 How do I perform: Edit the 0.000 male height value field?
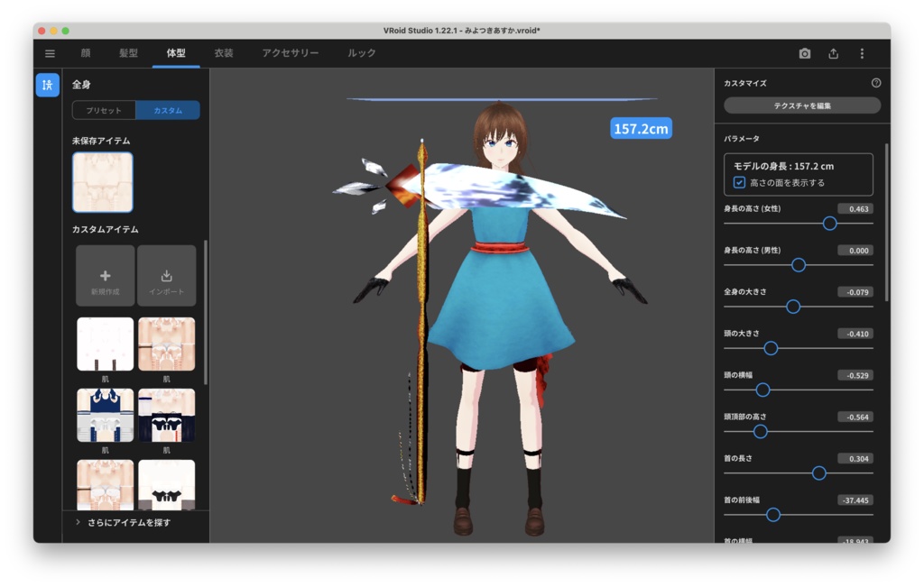coord(855,251)
